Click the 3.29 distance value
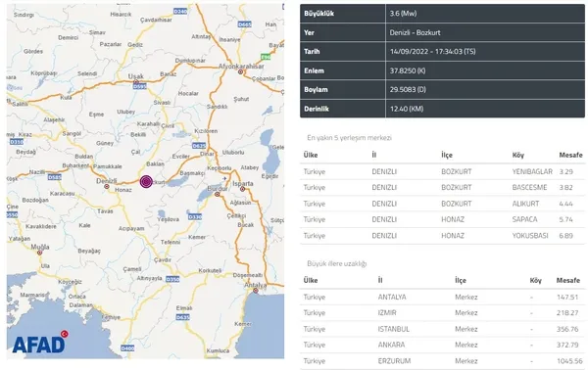 (x=565, y=172)
